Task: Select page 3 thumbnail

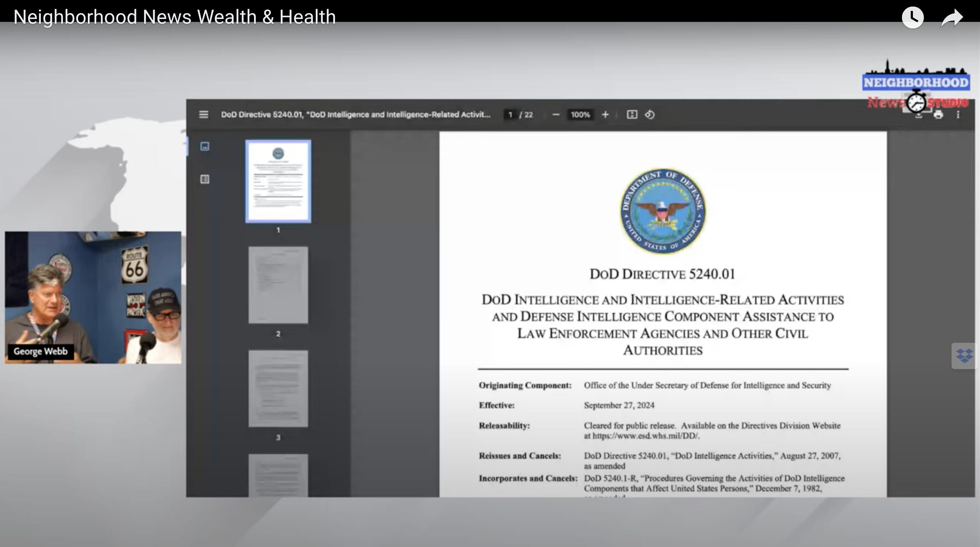Action: [x=278, y=389]
